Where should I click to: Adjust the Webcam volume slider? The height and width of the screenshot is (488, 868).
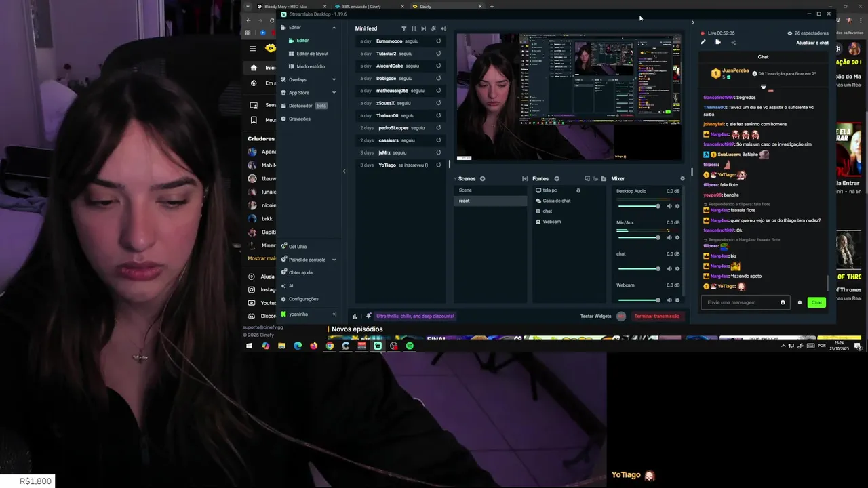point(638,300)
